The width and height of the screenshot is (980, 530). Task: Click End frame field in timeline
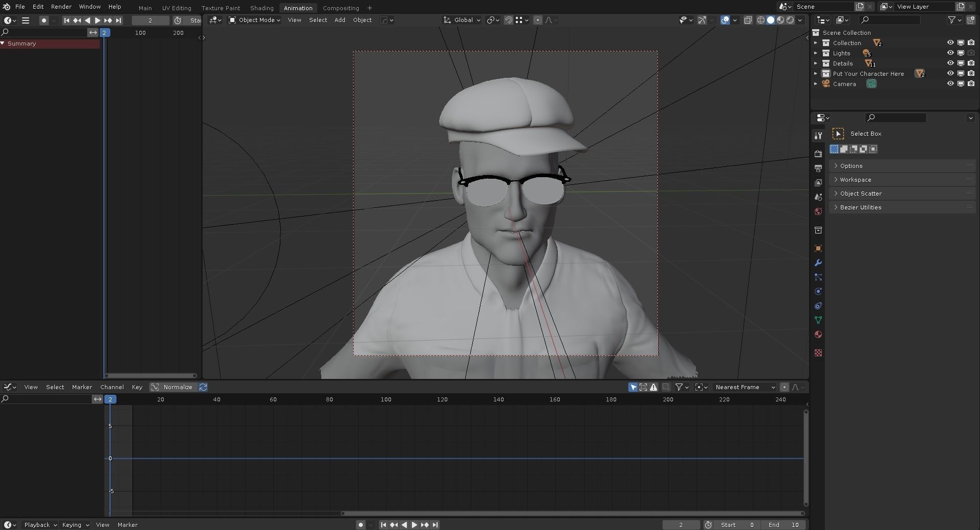(783, 525)
